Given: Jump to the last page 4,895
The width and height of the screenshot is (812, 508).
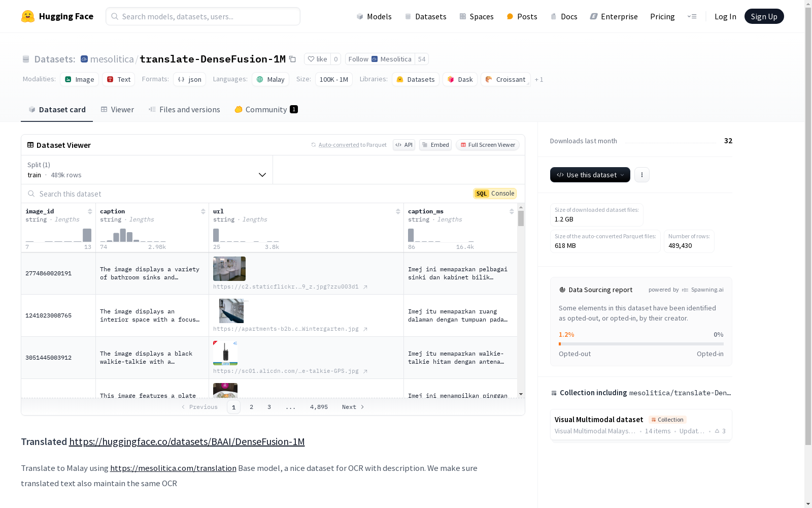Looking at the screenshot, I should tap(319, 407).
